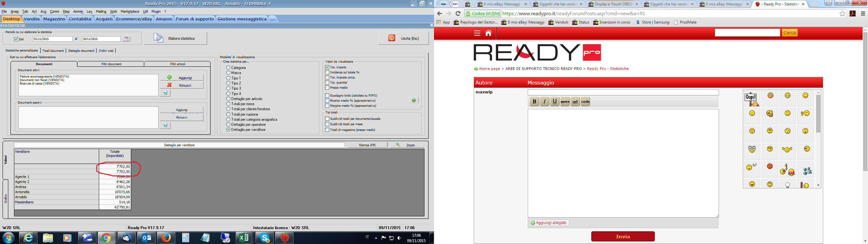This screenshot has width=868, height=244.
Task: Enable the Tot. quantita' checkbox
Action: tap(327, 82)
